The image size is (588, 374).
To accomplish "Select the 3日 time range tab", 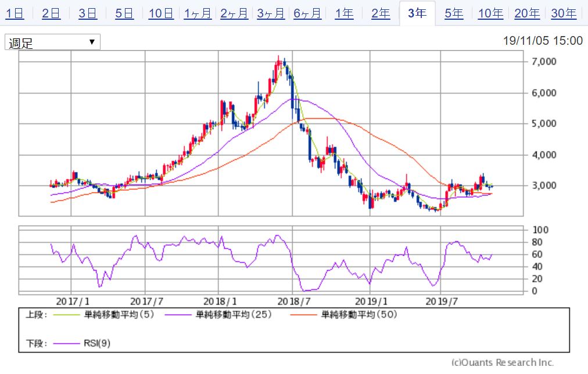I will coord(88,13).
